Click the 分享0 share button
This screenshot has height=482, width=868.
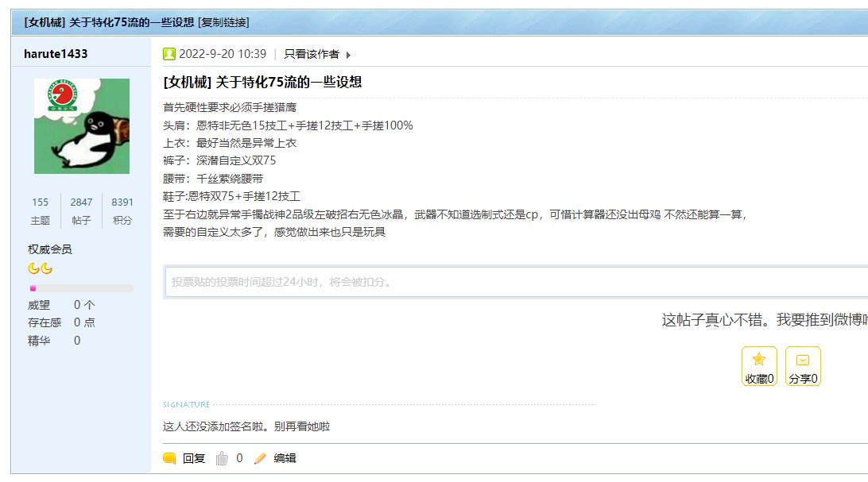(803, 366)
